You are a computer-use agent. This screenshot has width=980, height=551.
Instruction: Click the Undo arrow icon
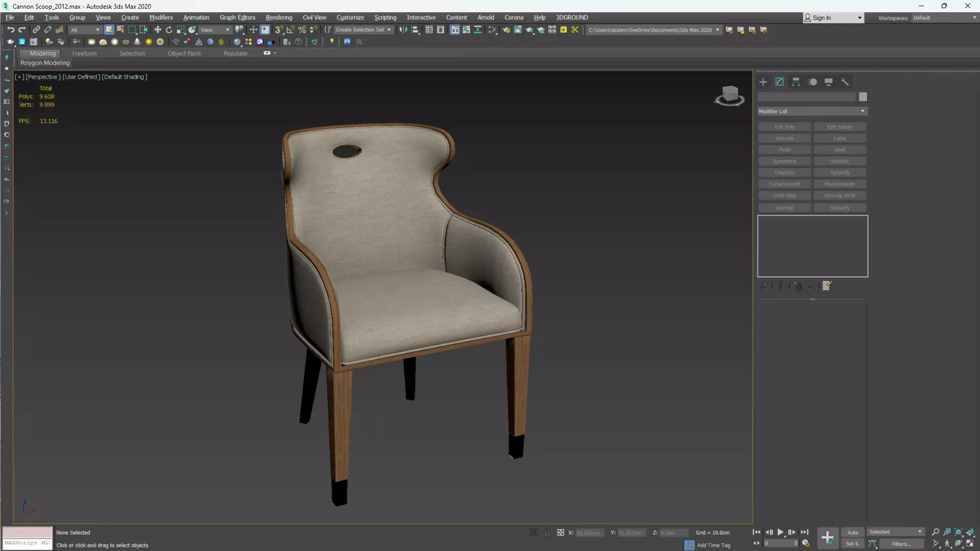[x=10, y=30]
